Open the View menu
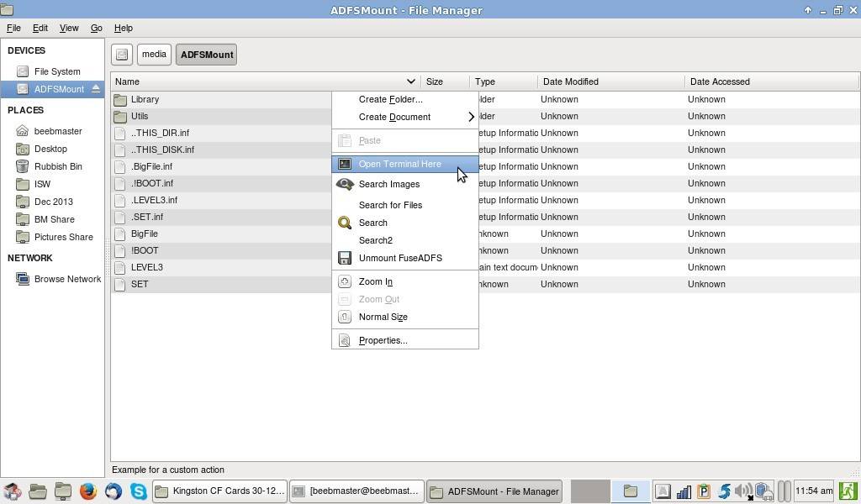 (69, 28)
